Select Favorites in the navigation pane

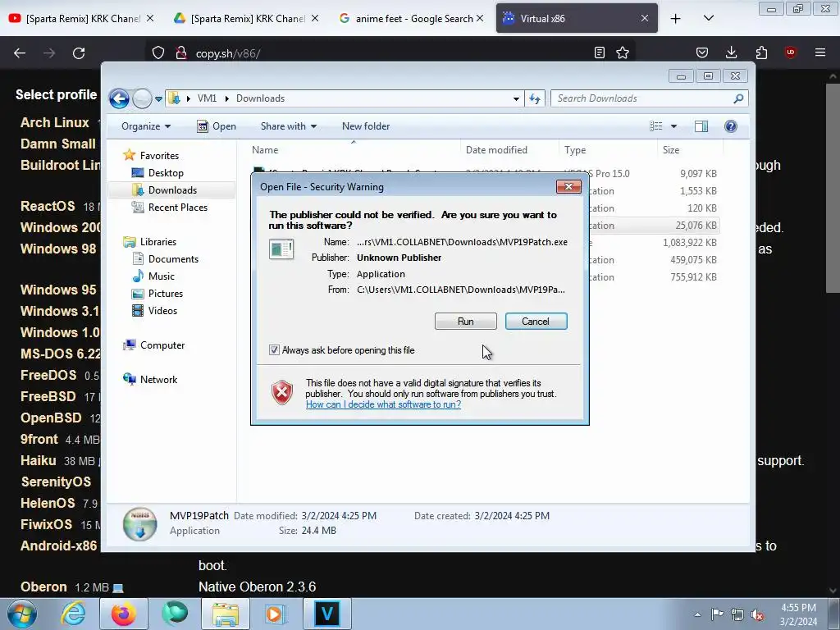click(159, 155)
